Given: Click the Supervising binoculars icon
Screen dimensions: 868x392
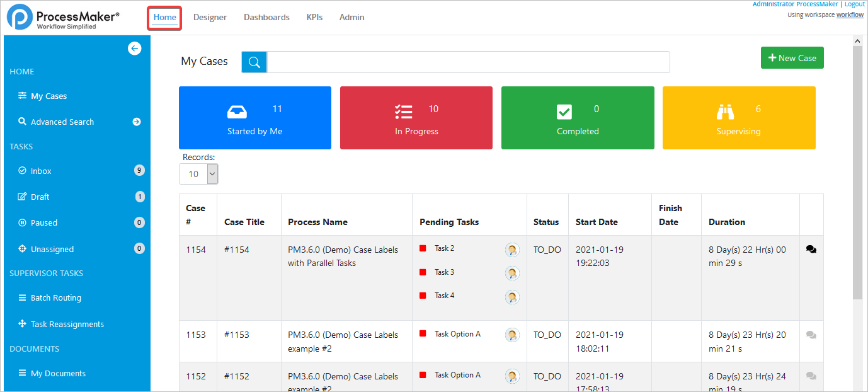Looking at the screenshot, I should 724,110.
